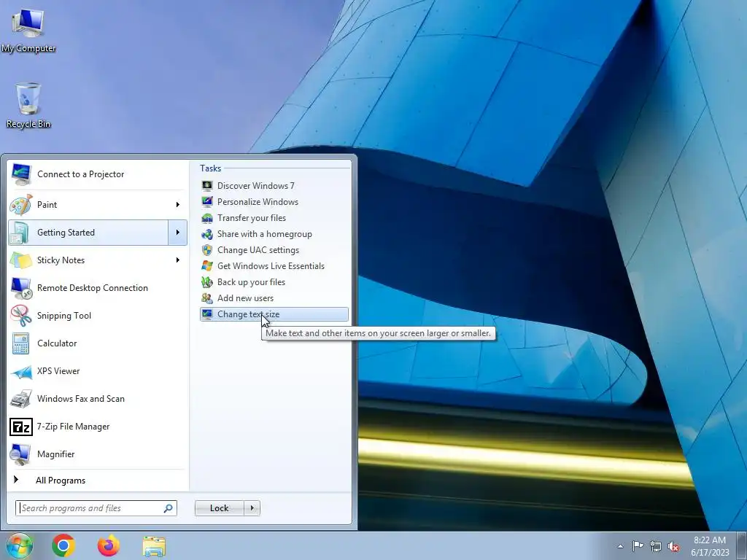Click Change UAC settings shield icon
The image size is (747, 560).
point(206,250)
